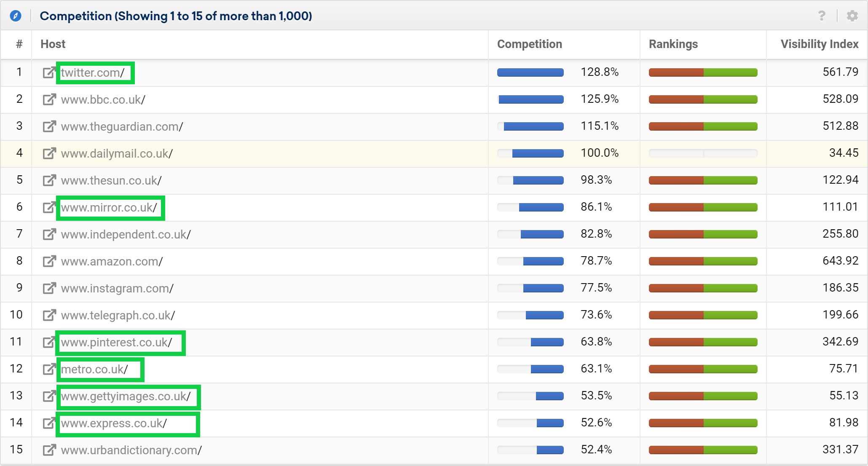Click the 52.4% competition value
Viewport: 868px width, 466px height.
coord(596,450)
